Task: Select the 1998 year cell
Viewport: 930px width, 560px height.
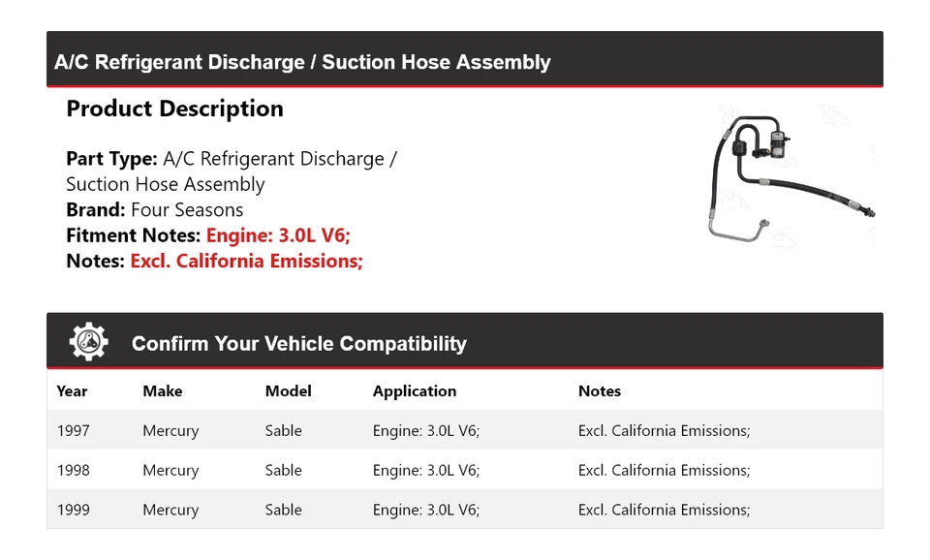Action: (x=73, y=471)
